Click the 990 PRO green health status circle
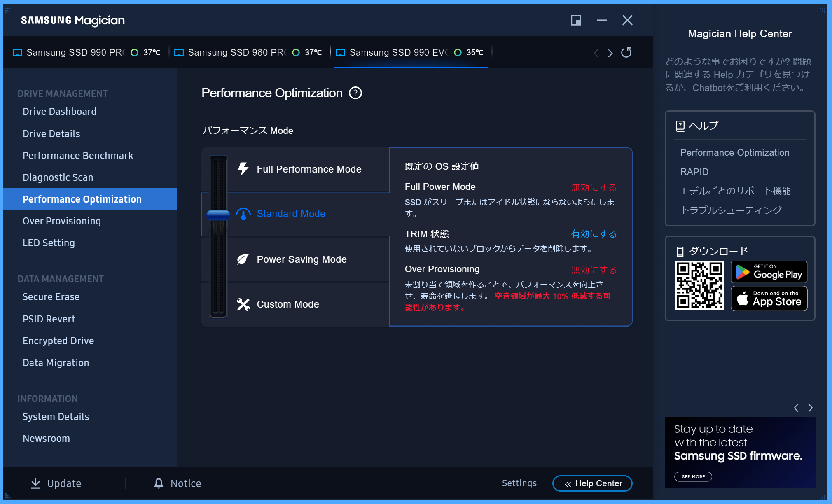Viewport: 832px width, 504px height. click(134, 52)
